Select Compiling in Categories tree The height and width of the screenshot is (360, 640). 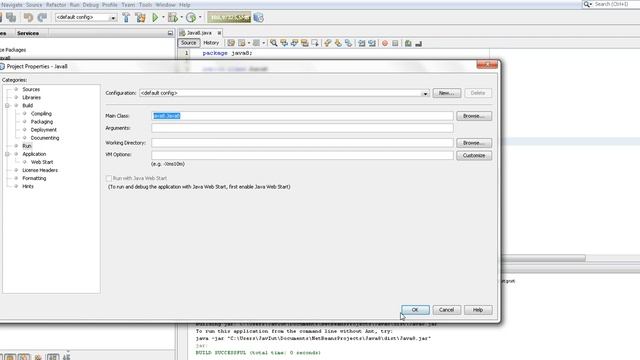(41, 114)
